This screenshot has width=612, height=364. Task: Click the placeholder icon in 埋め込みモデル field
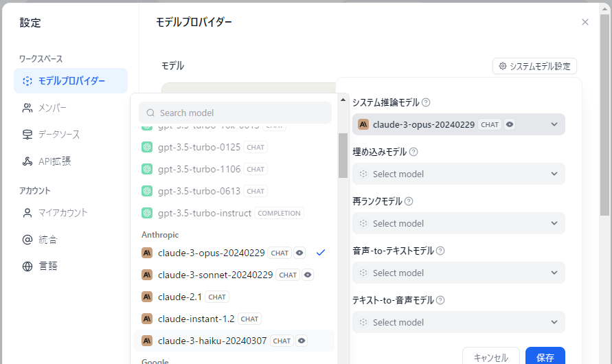pyautogui.click(x=363, y=174)
